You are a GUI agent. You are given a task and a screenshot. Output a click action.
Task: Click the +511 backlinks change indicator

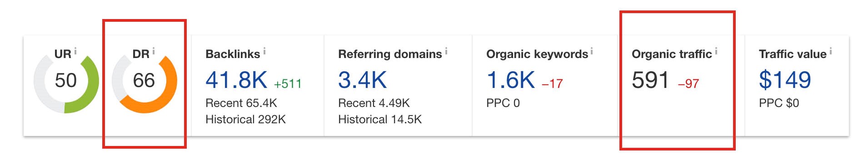(288, 84)
